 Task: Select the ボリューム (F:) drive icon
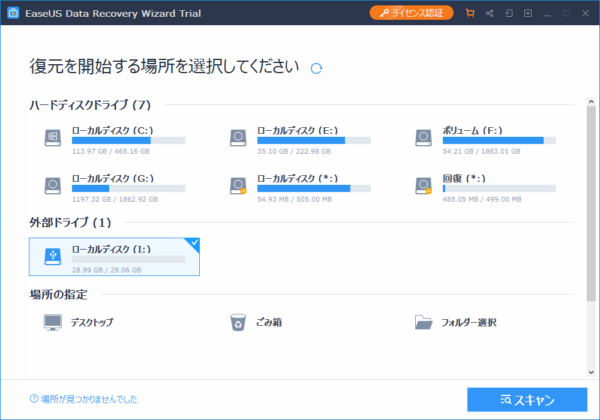tap(424, 138)
